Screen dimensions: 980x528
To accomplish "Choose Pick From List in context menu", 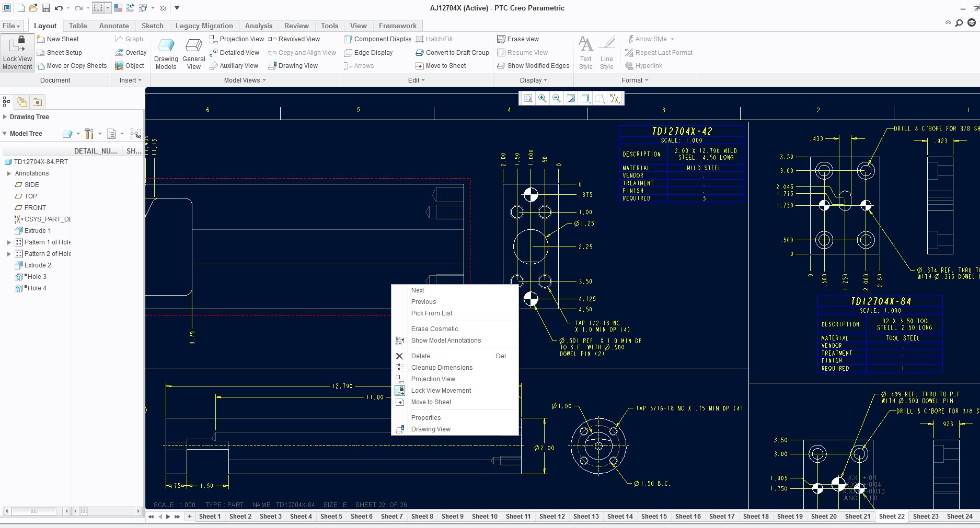I will click(455, 313).
